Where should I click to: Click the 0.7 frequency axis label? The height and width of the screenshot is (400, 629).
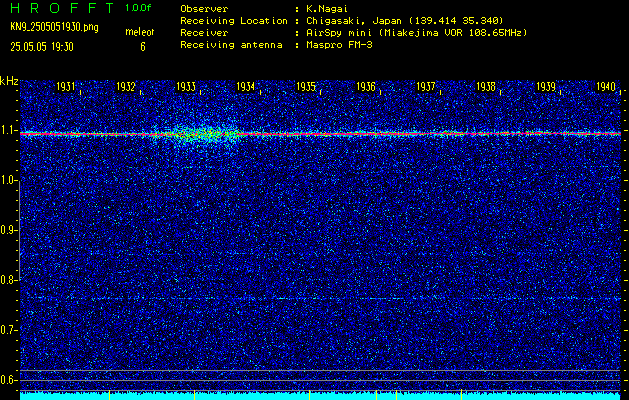[8, 330]
